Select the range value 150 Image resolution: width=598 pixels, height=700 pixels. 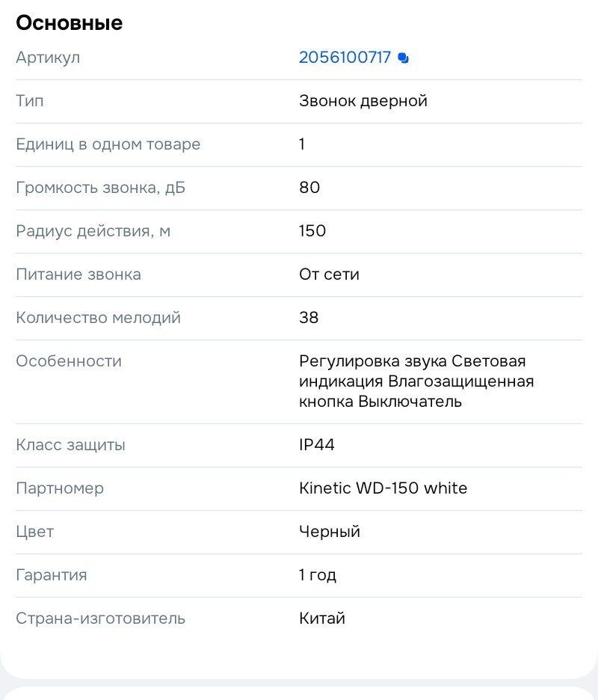[x=312, y=231]
